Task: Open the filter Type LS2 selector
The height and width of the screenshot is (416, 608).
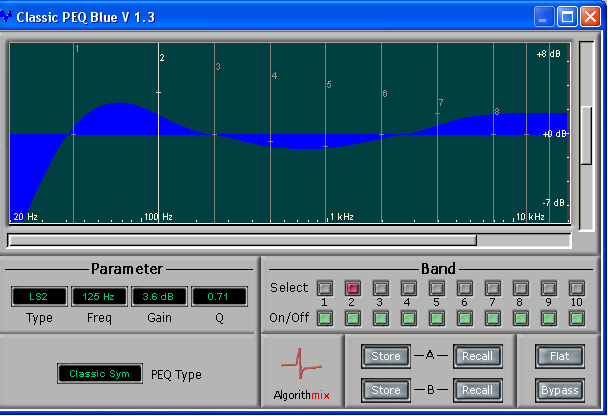Action: pos(39,297)
